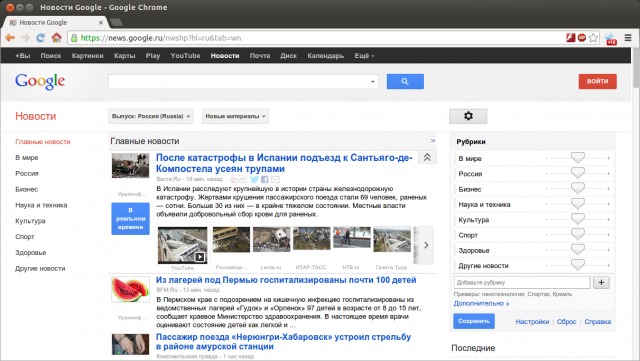Click the blue search magnifier button
The image size is (640, 361).
click(405, 81)
